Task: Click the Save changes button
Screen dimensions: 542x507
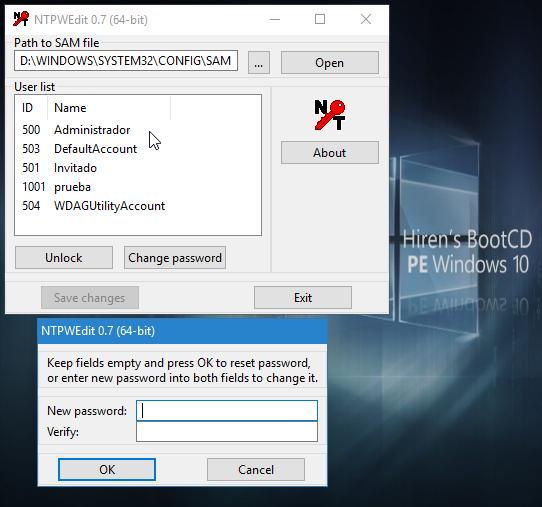Action: click(90, 298)
